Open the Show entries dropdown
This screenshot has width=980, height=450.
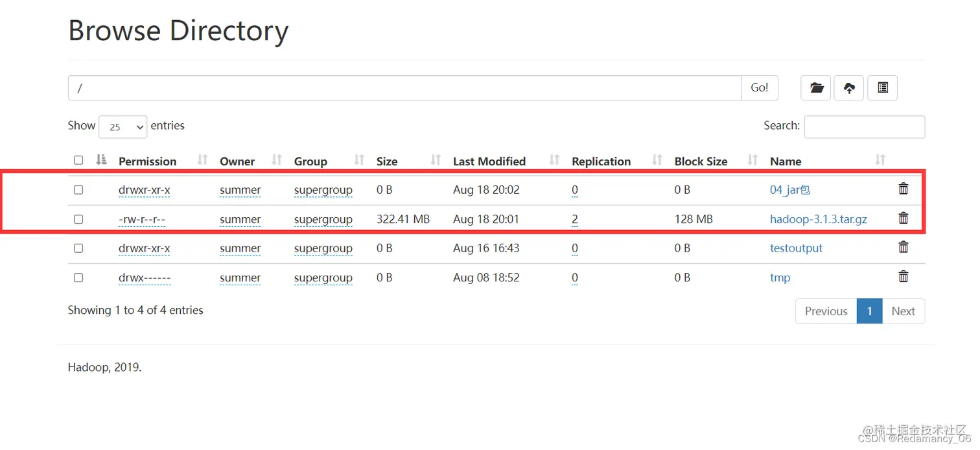pyautogui.click(x=123, y=127)
